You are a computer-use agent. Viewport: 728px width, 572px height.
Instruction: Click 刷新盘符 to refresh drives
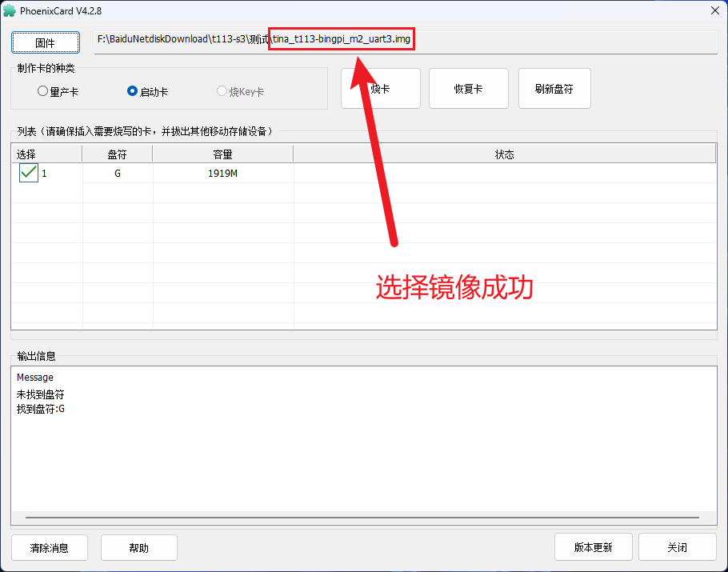554,88
